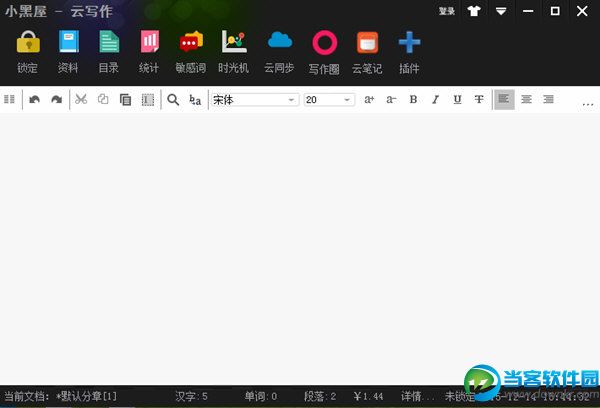This screenshot has width=600, height=408.
Task: Undo the last edit
Action: [34, 100]
